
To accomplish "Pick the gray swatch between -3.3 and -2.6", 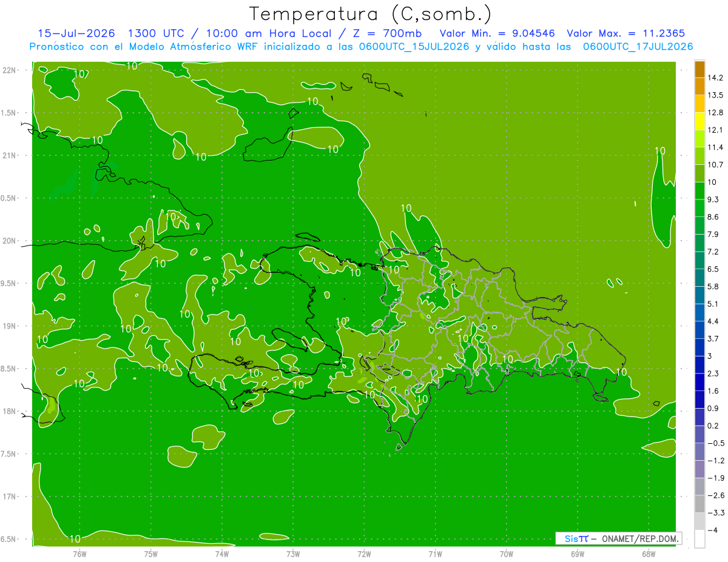I will coord(699,504).
